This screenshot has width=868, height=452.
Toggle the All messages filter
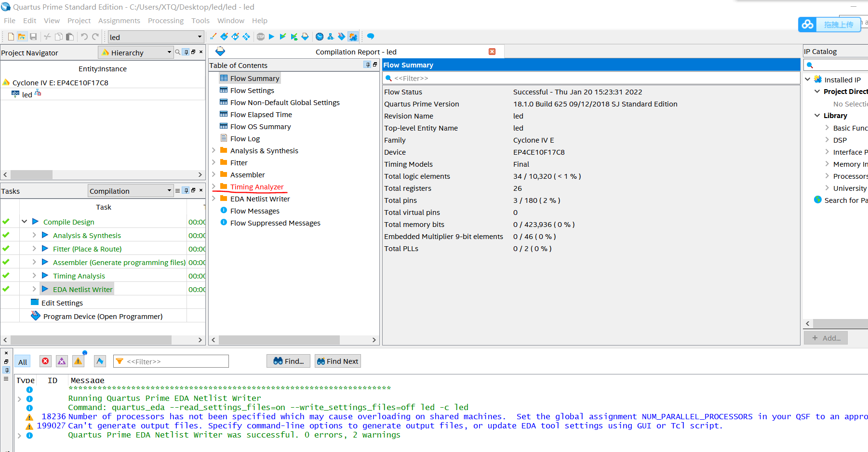23,362
